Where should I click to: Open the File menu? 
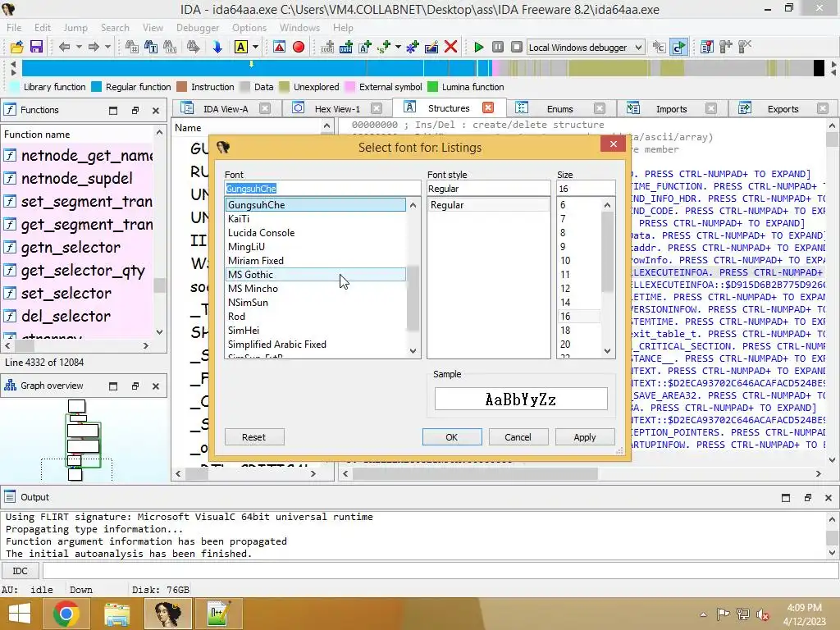point(14,27)
